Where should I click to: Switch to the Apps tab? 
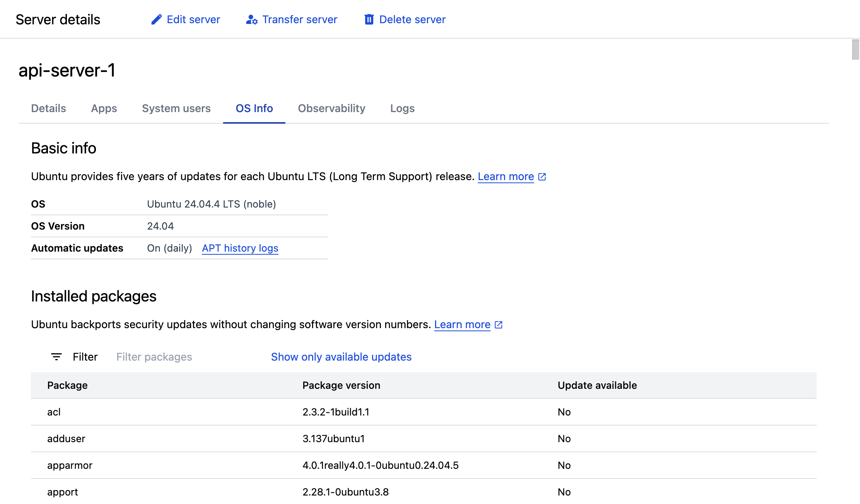104,108
